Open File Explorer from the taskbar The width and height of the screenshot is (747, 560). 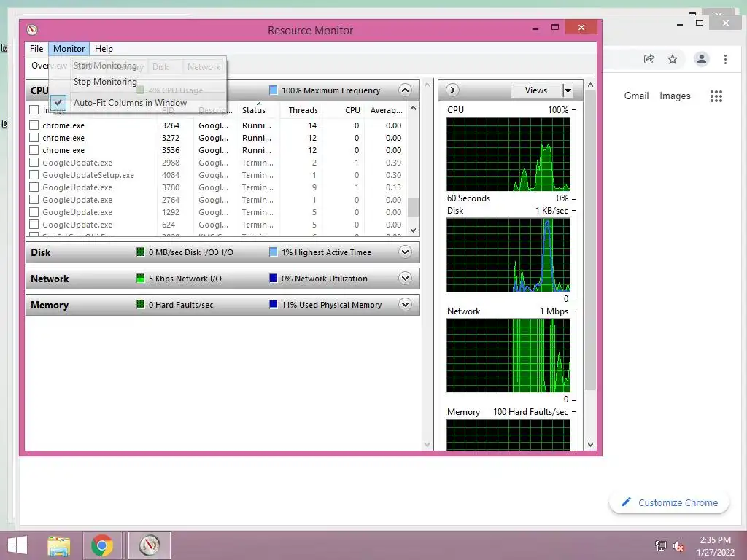pyautogui.click(x=59, y=545)
